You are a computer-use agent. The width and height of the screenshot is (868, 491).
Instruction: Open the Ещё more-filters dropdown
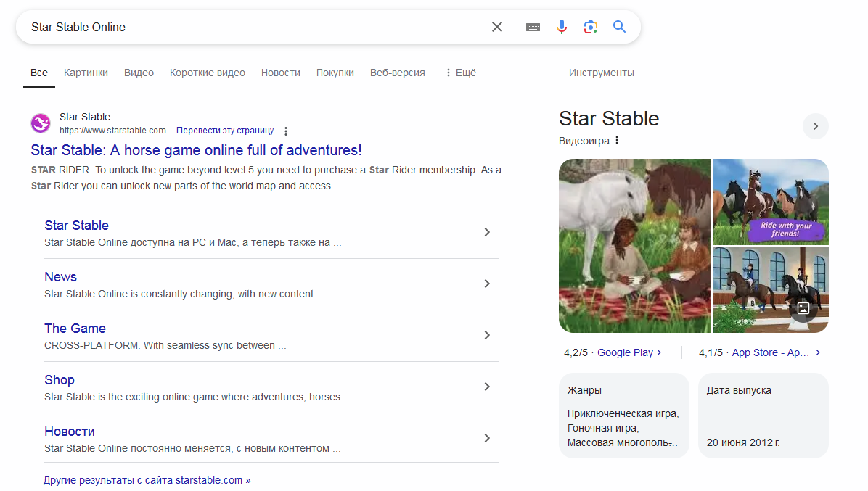click(x=461, y=73)
